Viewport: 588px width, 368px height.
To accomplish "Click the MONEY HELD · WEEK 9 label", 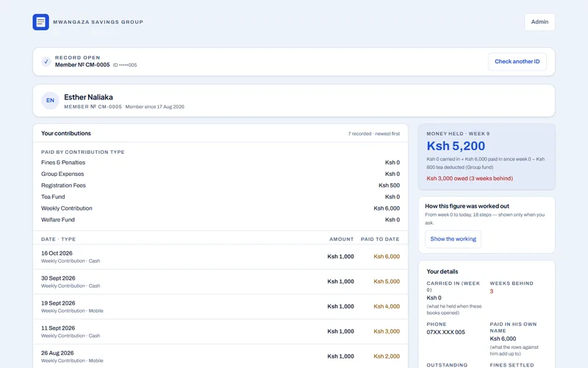I will [458, 134].
